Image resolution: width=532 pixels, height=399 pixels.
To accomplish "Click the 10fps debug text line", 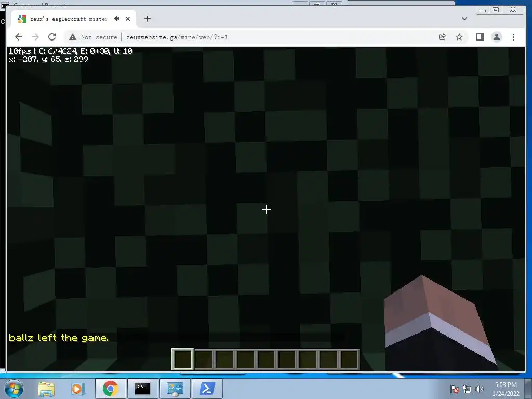I will click(71, 51).
